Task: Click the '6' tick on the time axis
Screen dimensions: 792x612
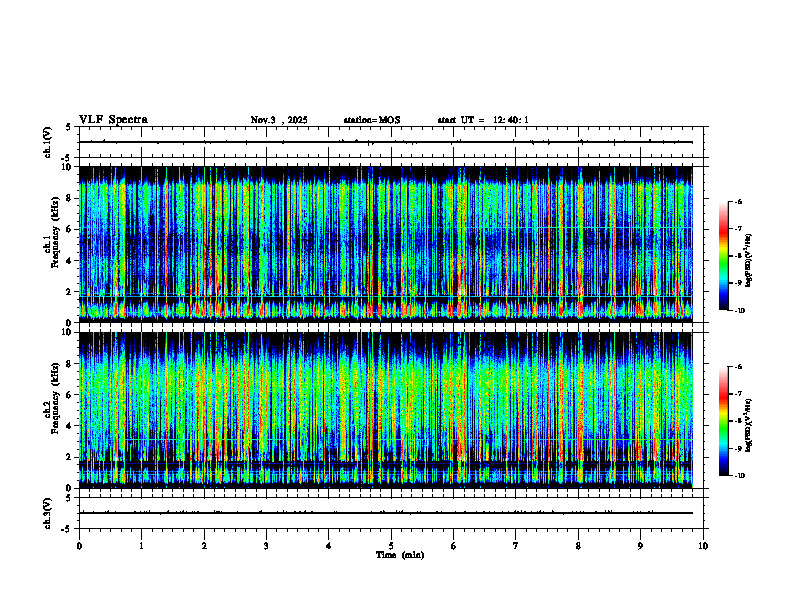Action: click(x=454, y=546)
